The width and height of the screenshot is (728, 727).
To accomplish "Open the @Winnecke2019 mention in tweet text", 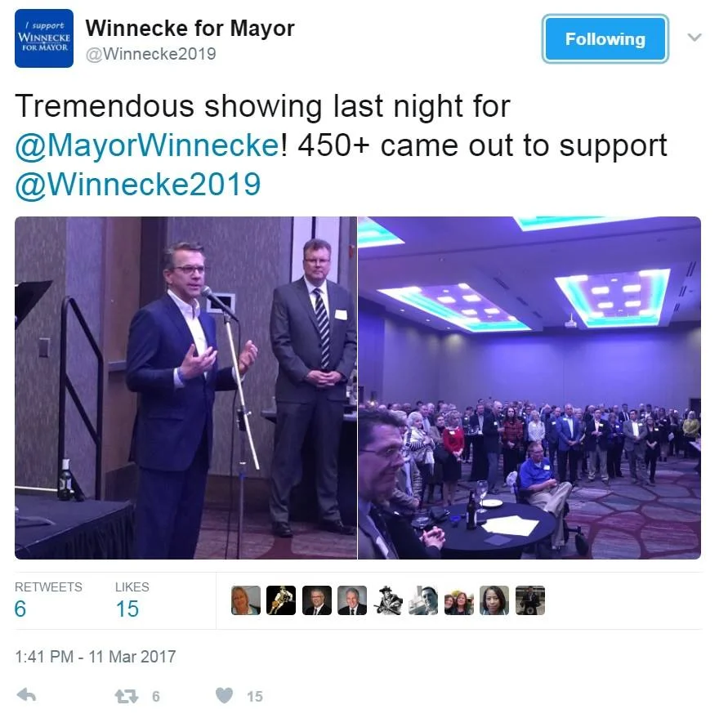I will coord(138,185).
